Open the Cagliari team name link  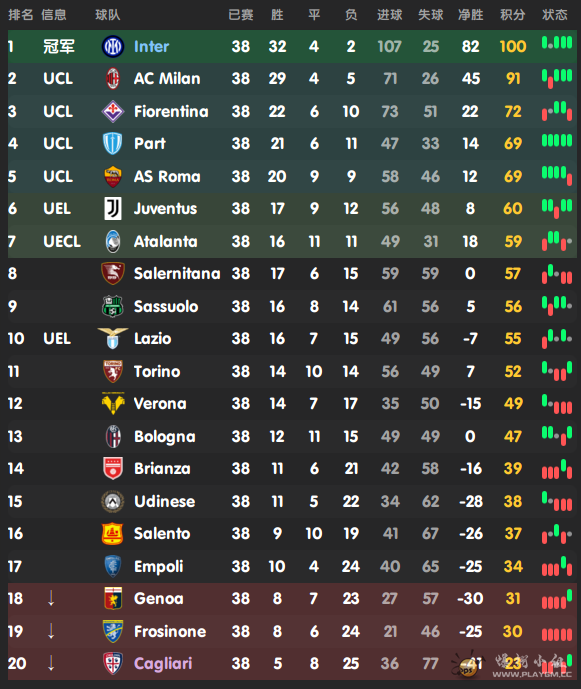163,663
